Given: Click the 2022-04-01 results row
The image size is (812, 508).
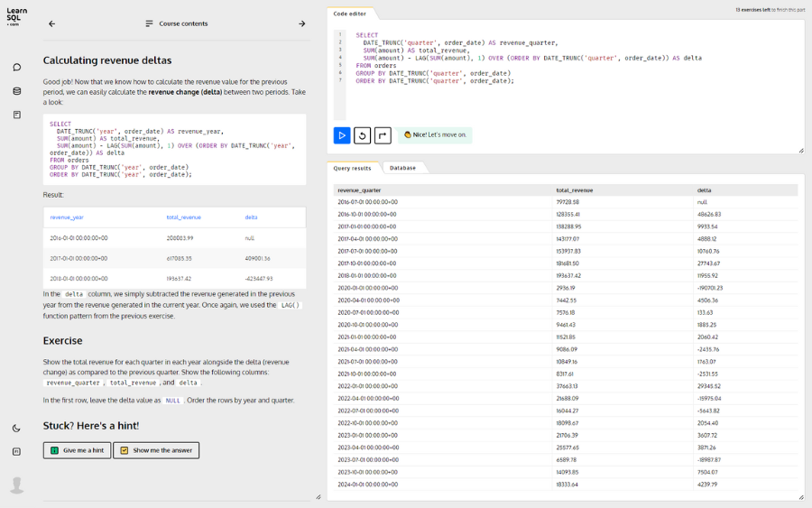Looking at the screenshot, I should (x=566, y=399).
